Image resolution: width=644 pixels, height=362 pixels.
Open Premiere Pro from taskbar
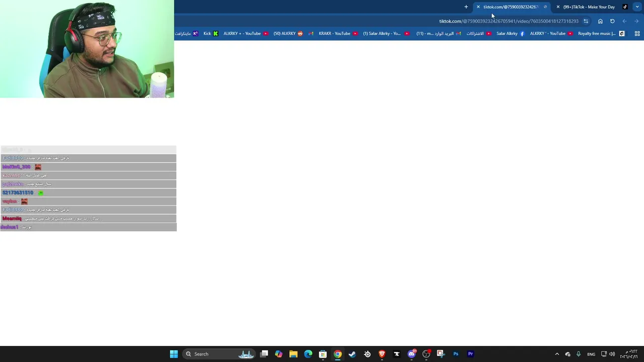pos(470,354)
